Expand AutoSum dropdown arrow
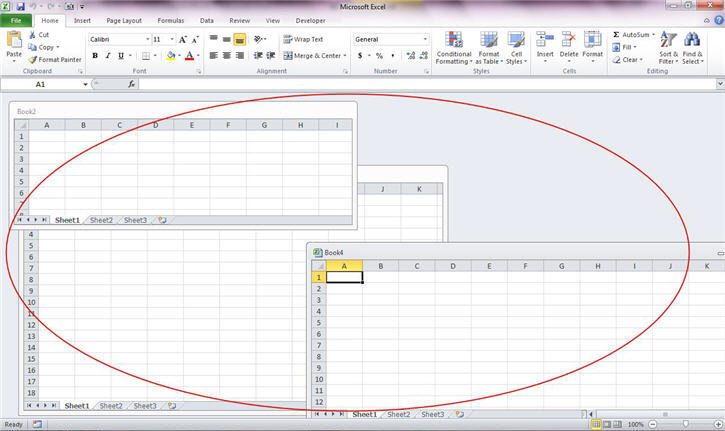This screenshot has height=431, width=725. click(653, 35)
